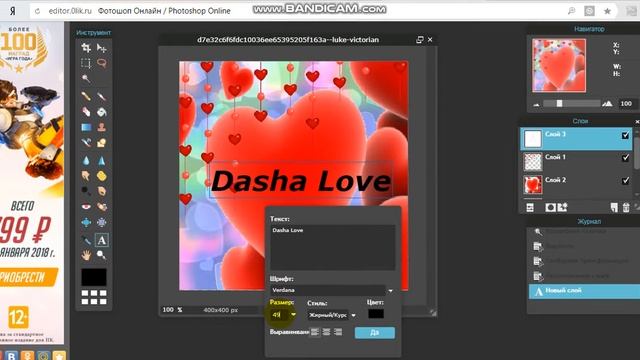Click the Размер size value field

click(x=279, y=315)
